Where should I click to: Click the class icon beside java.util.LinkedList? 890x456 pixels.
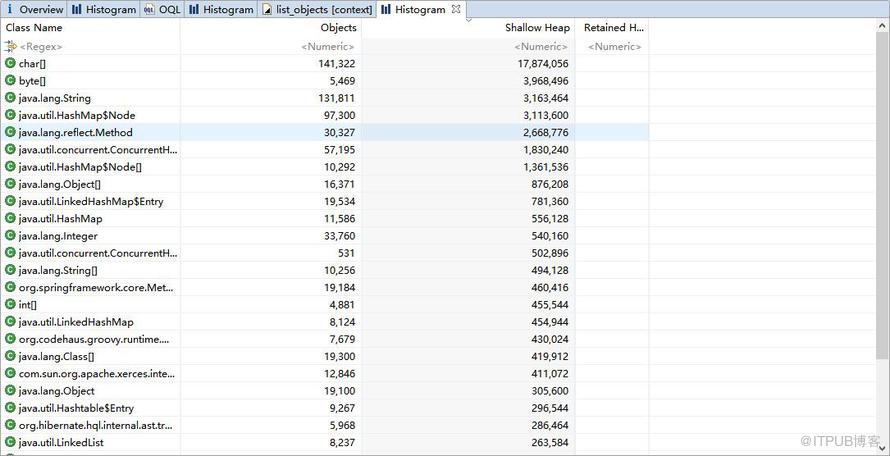click(x=10, y=442)
